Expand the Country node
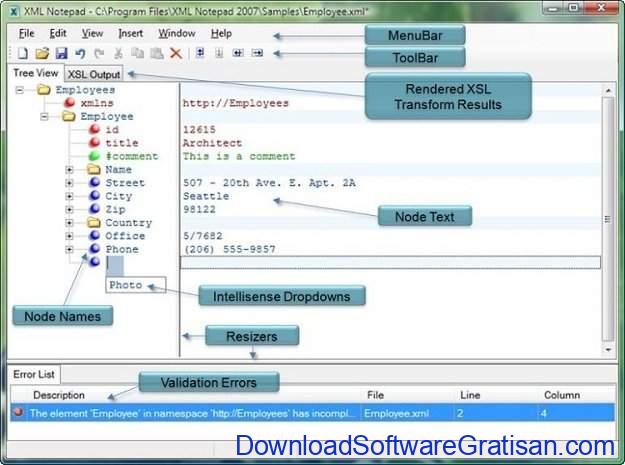The width and height of the screenshot is (625, 465). click(x=69, y=223)
